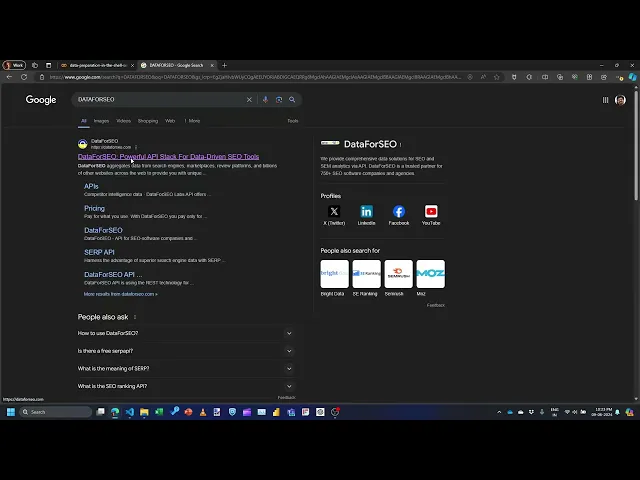
Task: Open Windows Start menu
Action: [x=11, y=412]
